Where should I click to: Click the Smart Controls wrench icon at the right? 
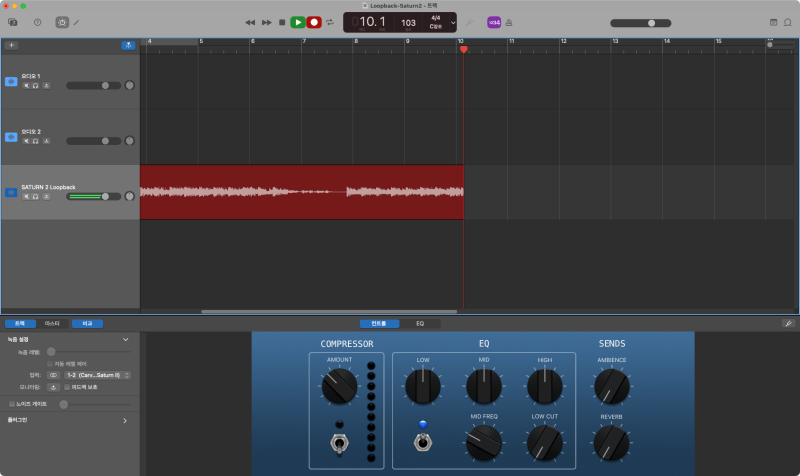point(788,323)
